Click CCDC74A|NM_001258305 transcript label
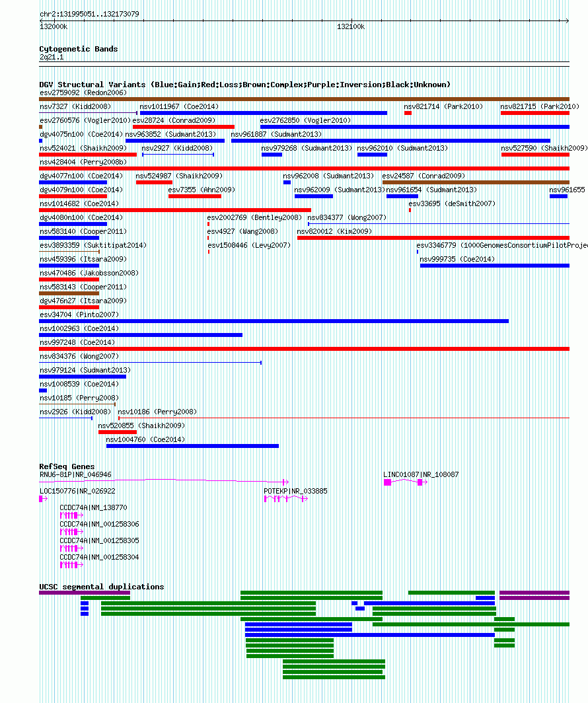The width and height of the screenshot is (588, 703). tap(100, 541)
